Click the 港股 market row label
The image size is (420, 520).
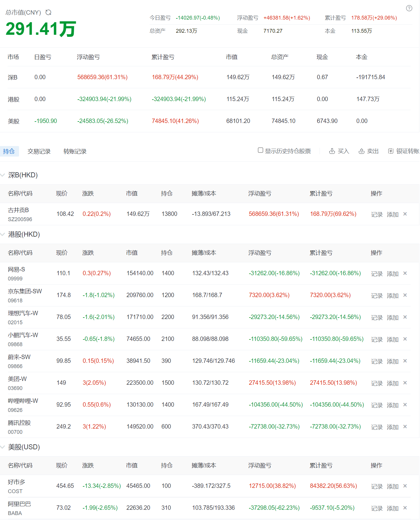point(13,99)
